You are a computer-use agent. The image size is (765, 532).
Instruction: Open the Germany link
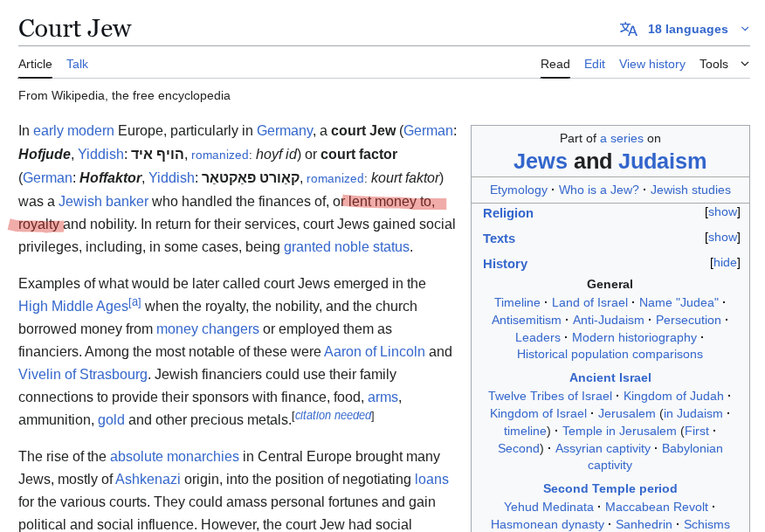tap(285, 131)
